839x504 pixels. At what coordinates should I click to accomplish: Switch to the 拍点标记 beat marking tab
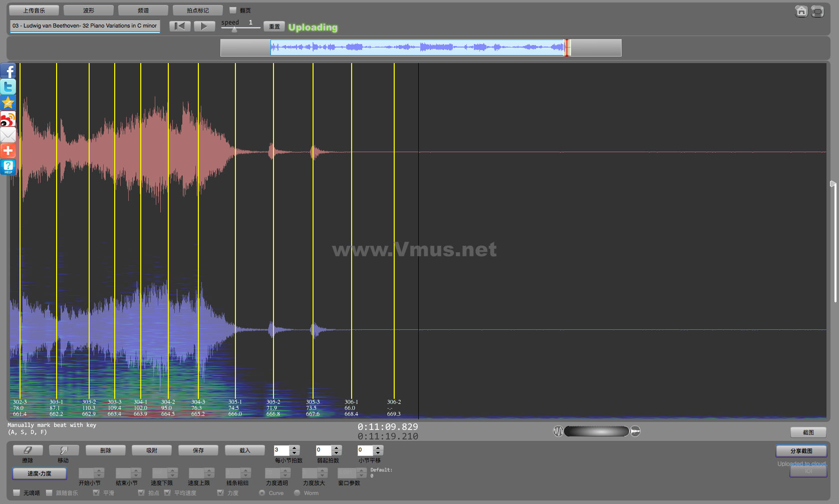point(198,10)
